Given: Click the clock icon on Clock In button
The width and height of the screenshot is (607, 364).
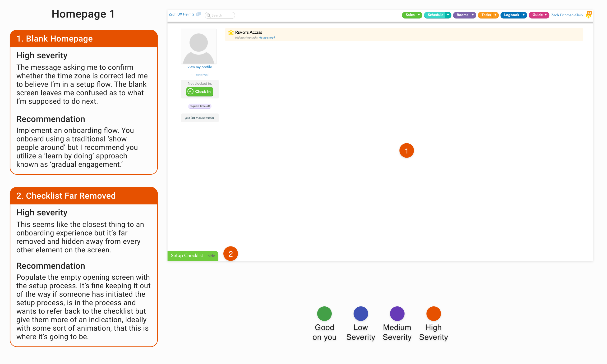Looking at the screenshot, I should pos(190,91).
